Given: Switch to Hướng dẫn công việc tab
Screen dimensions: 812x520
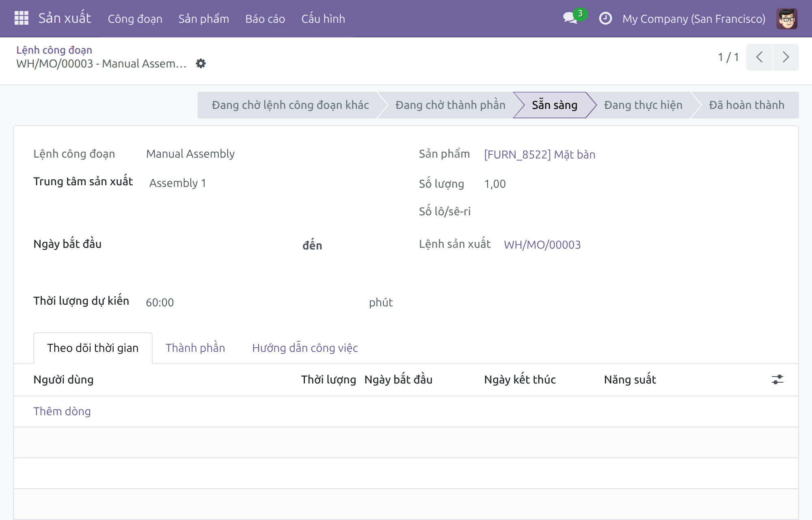Looking at the screenshot, I should (x=305, y=348).
